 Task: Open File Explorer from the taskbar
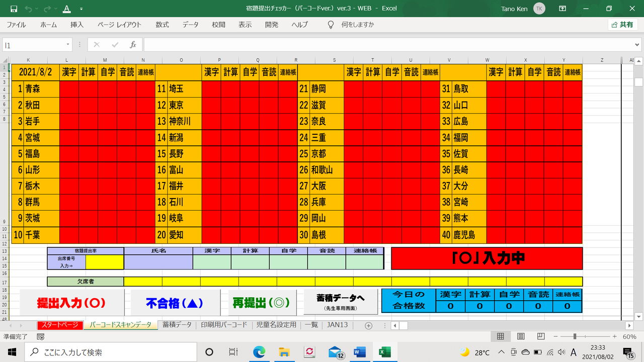tap(284, 352)
